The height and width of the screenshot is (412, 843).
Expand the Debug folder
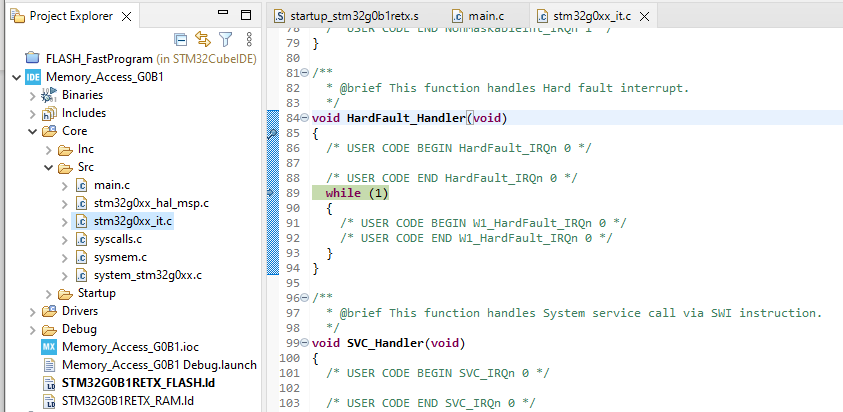point(32,330)
